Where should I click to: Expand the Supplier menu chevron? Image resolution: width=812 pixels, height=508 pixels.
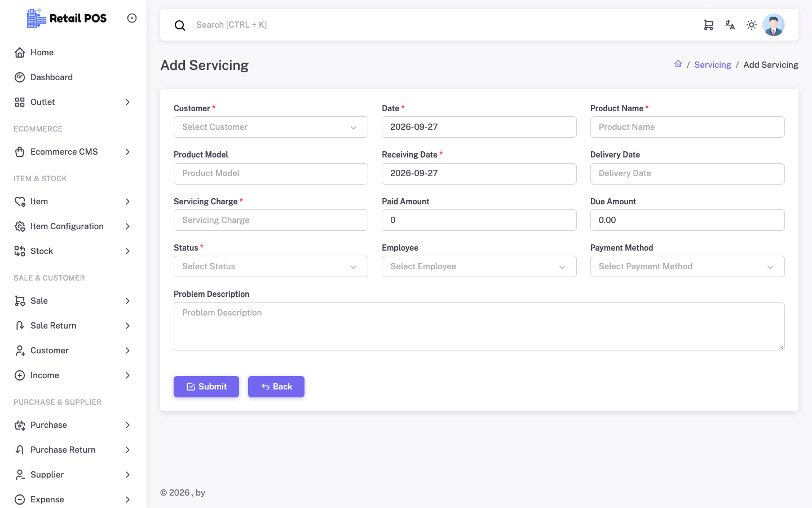click(127, 475)
